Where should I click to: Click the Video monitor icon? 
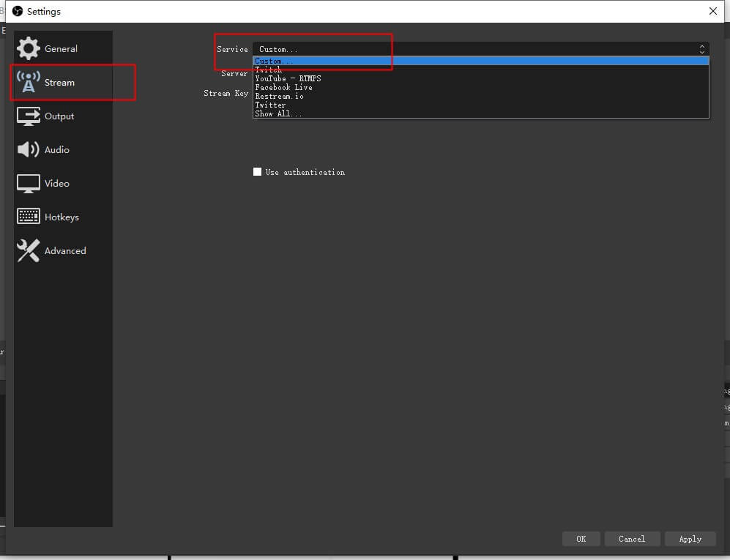pyautogui.click(x=28, y=184)
